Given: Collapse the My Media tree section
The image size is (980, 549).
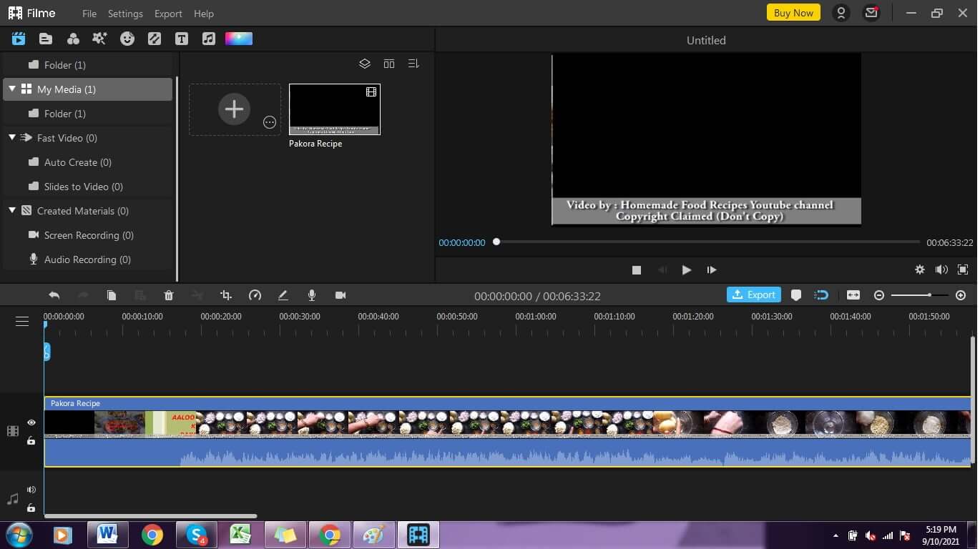Looking at the screenshot, I should 12,89.
